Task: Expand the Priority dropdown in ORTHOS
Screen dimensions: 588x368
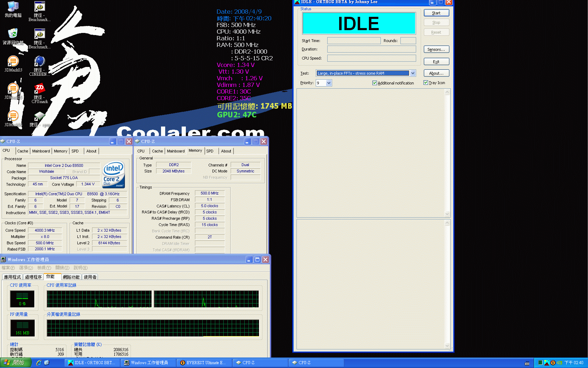Action: pyautogui.click(x=329, y=83)
